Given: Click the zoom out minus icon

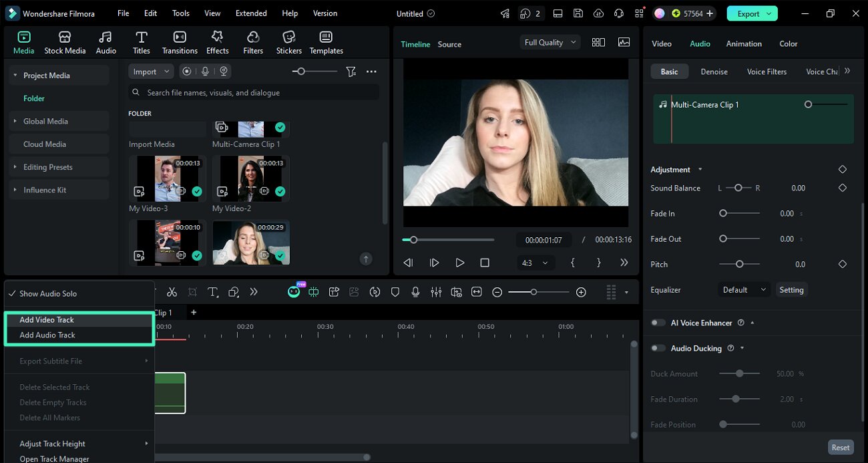Looking at the screenshot, I should (497, 292).
